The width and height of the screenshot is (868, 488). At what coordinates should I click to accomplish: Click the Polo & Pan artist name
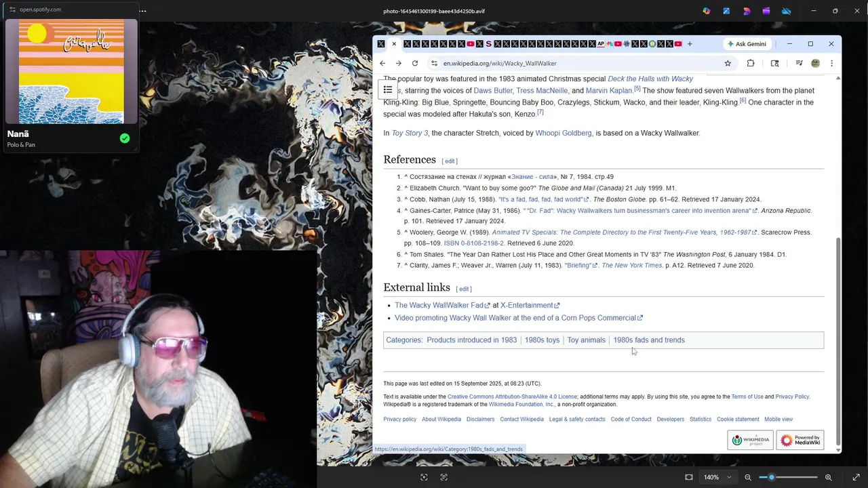(x=21, y=144)
